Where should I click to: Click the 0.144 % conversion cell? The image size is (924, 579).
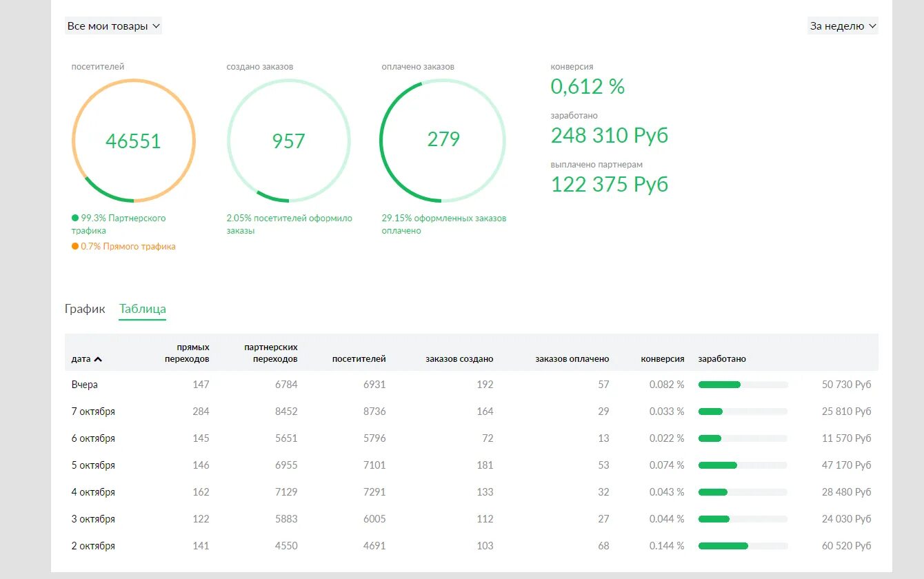(667, 546)
